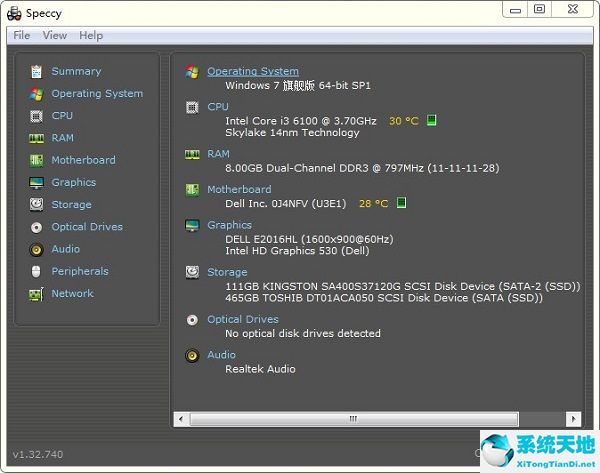Follow the CPU heading link in summary

coord(218,107)
